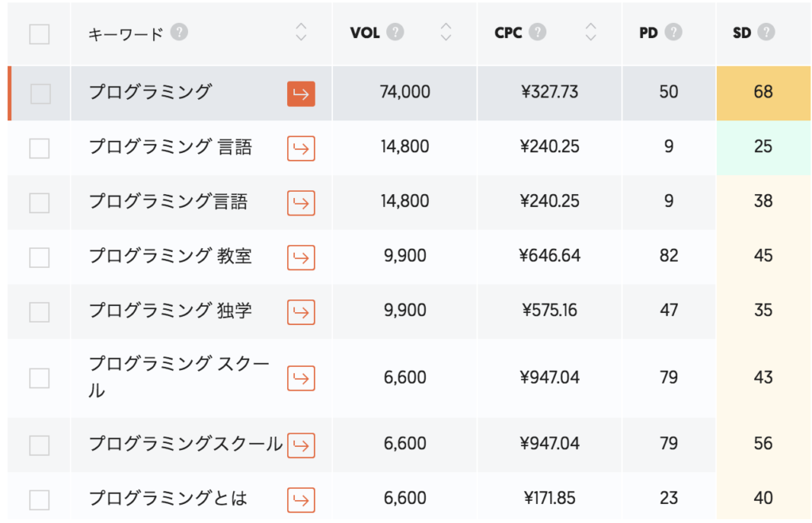The width and height of the screenshot is (812, 523).
Task: Check the プログラミング 言語 row checkbox
Action: [39, 148]
